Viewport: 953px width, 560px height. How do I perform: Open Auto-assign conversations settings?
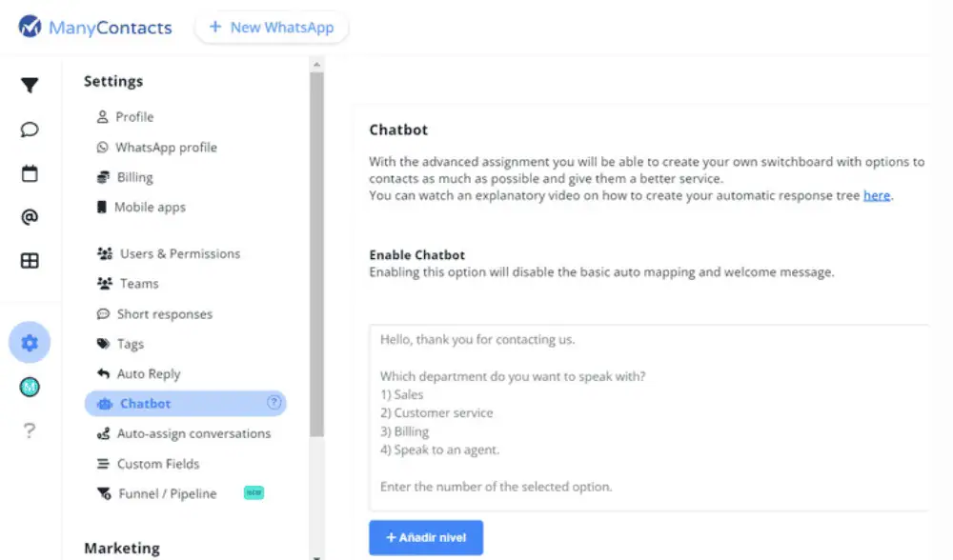coord(193,434)
